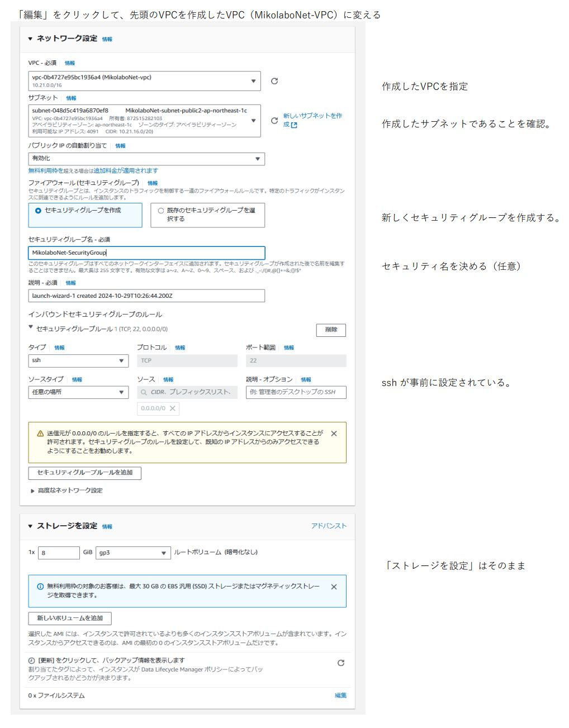Click the refresh icon beside backup information

coord(341,663)
